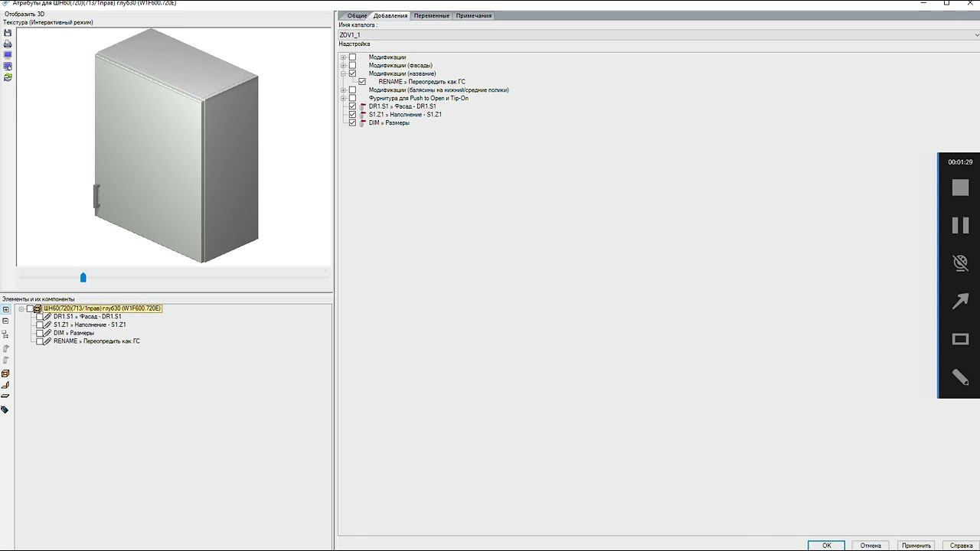This screenshot has height=551, width=980.
Task: Click the OK button
Action: pyautogui.click(x=827, y=546)
